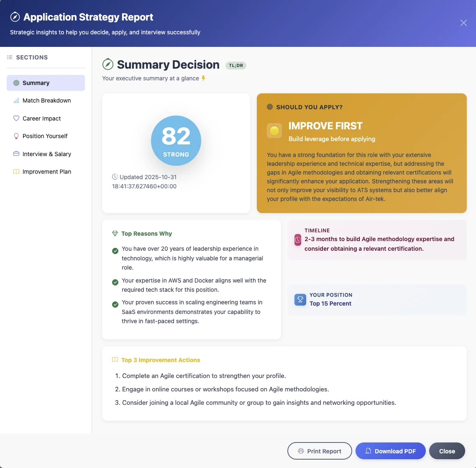The image size is (476, 468).
Task: Click the Print Report button
Action: click(x=319, y=451)
